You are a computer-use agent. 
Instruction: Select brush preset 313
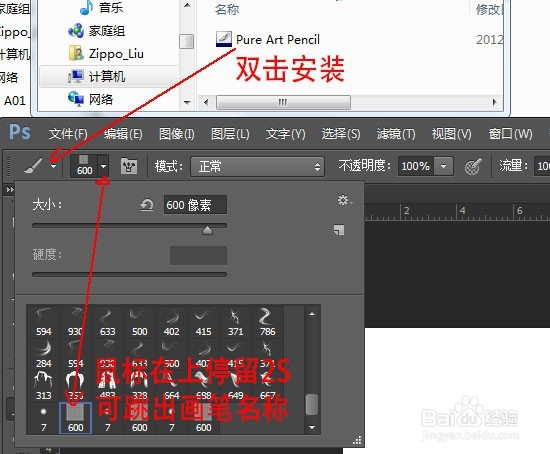(44, 386)
